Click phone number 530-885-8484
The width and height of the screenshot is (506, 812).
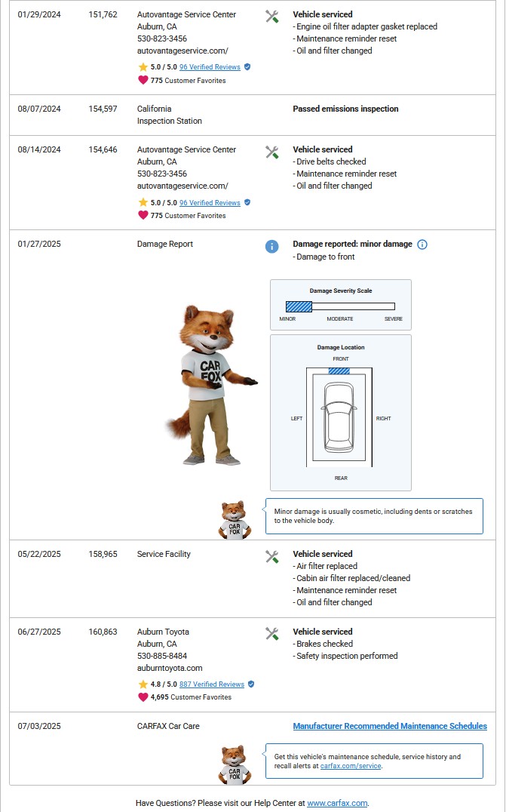pyautogui.click(x=162, y=656)
